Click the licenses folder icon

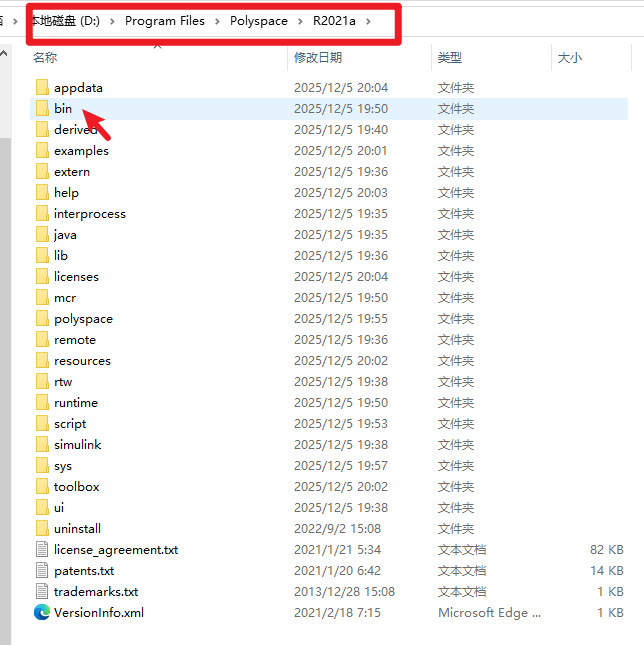pyautogui.click(x=42, y=276)
